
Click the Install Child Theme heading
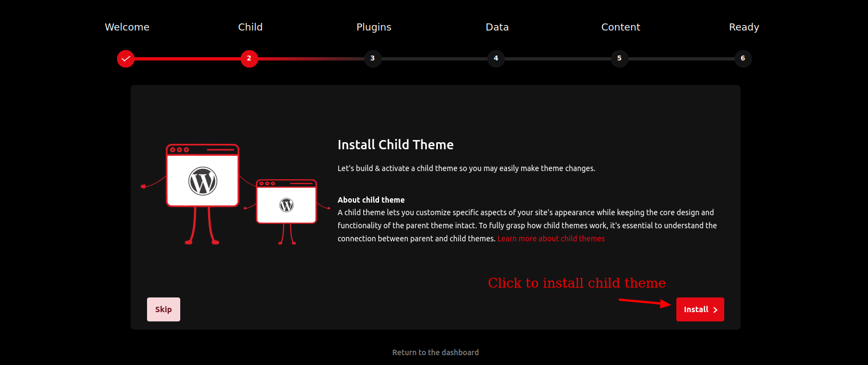pos(395,145)
